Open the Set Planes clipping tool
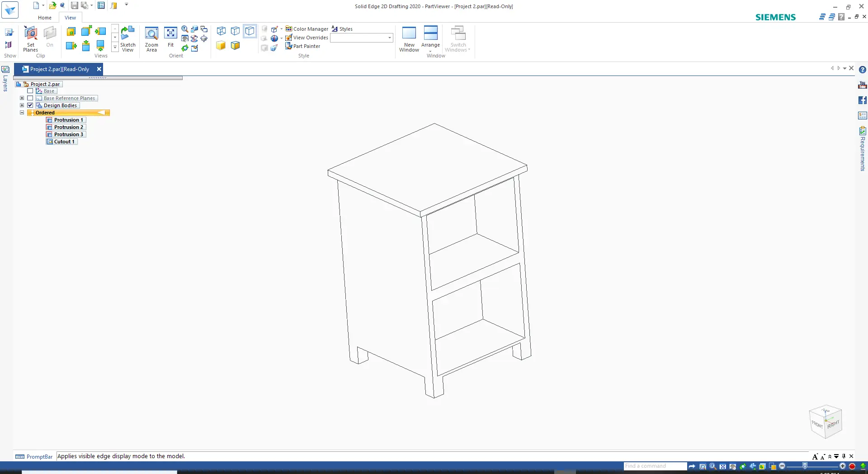This screenshot has width=868, height=474. click(x=31, y=39)
